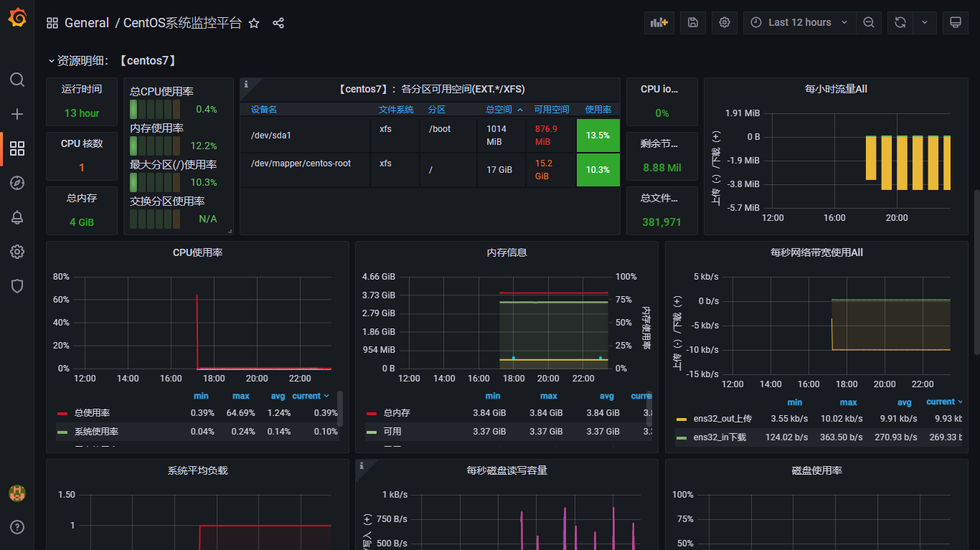Collapse the 资源明细 row
The height and width of the screenshot is (550, 980).
coord(112,61)
